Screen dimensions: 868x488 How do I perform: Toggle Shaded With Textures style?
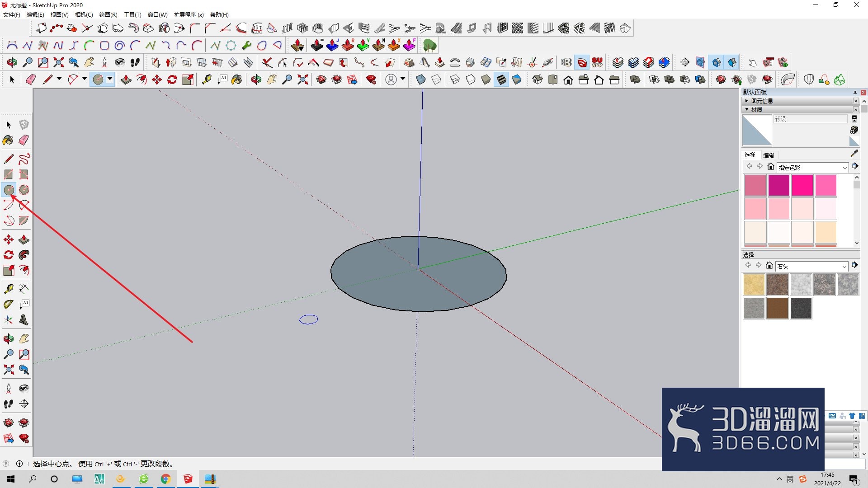pos(501,80)
